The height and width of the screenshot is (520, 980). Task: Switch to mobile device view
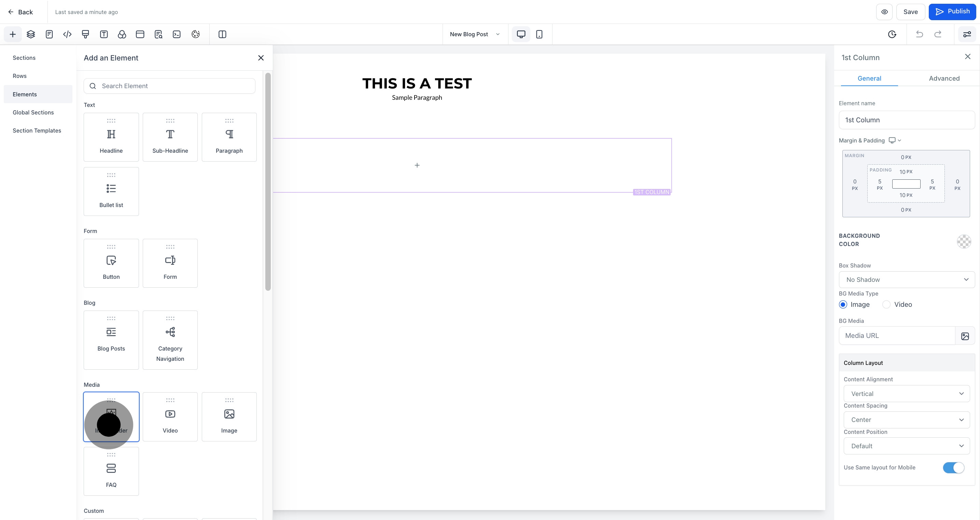(x=539, y=34)
